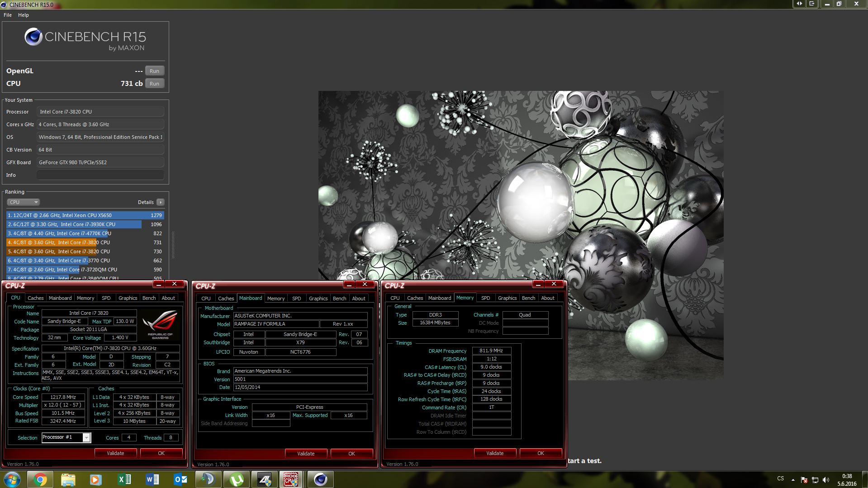This screenshot has width=868, height=488.
Task: Select the i7-3820 ranking row scoring 731
Action: (x=85, y=242)
